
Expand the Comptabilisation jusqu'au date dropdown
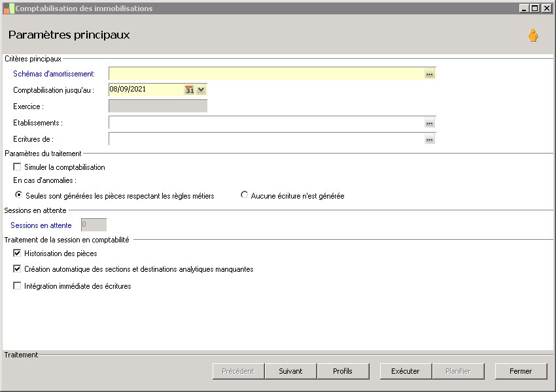201,90
